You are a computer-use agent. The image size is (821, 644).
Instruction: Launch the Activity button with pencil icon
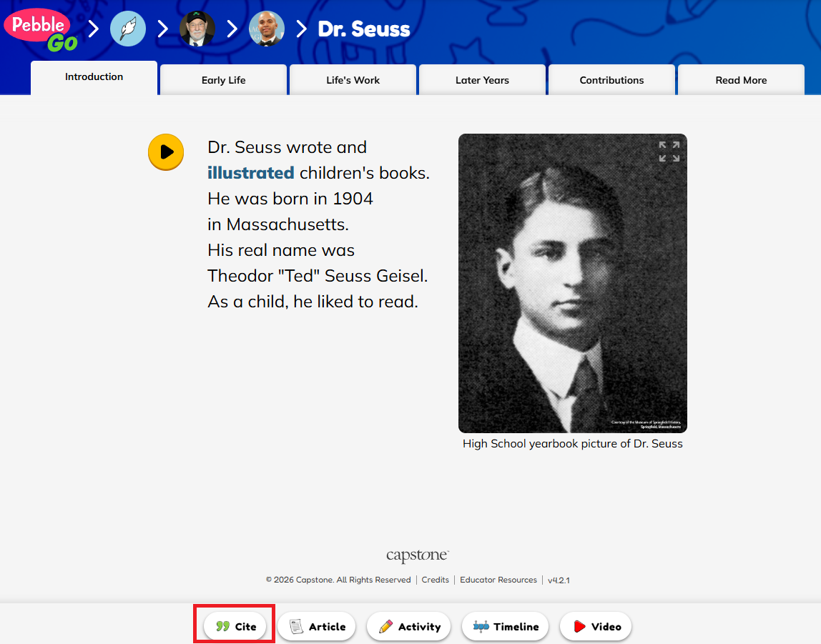(x=409, y=626)
